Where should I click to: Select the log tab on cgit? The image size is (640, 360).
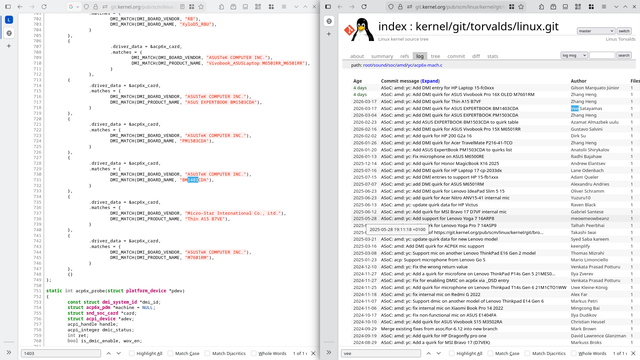[420, 56]
